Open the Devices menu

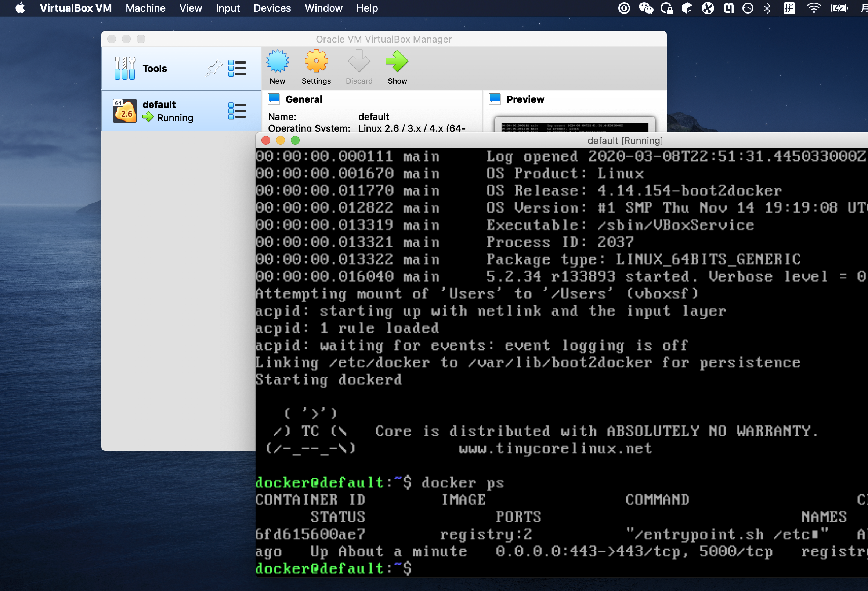pos(272,8)
